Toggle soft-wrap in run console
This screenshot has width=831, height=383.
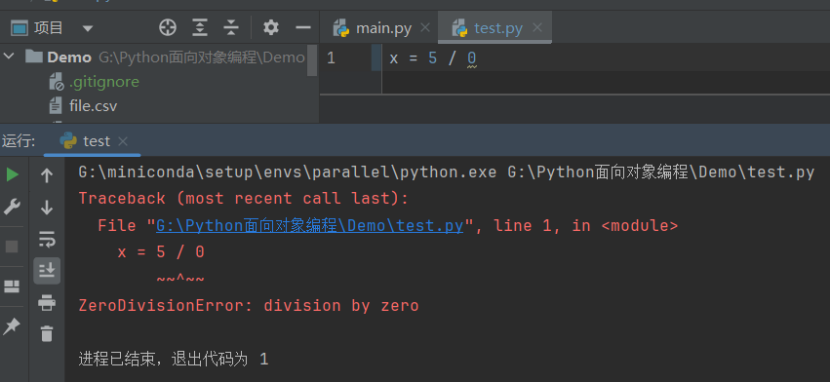pos(47,239)
